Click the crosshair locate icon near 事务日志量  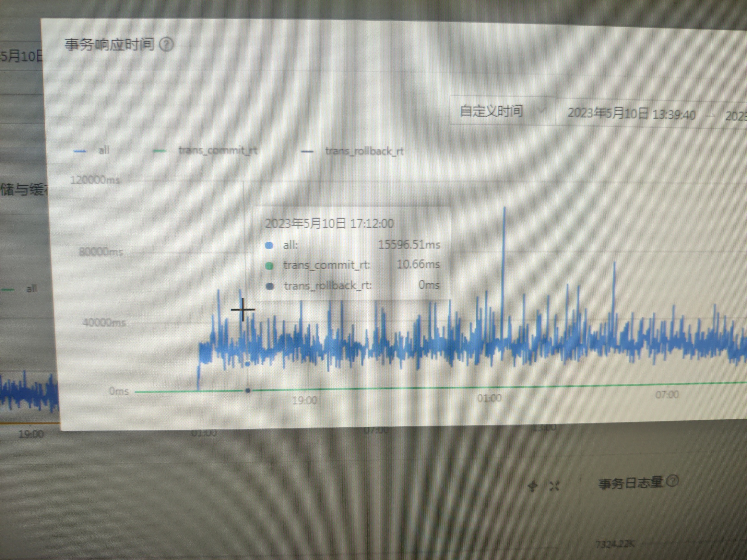click(533, 486)
